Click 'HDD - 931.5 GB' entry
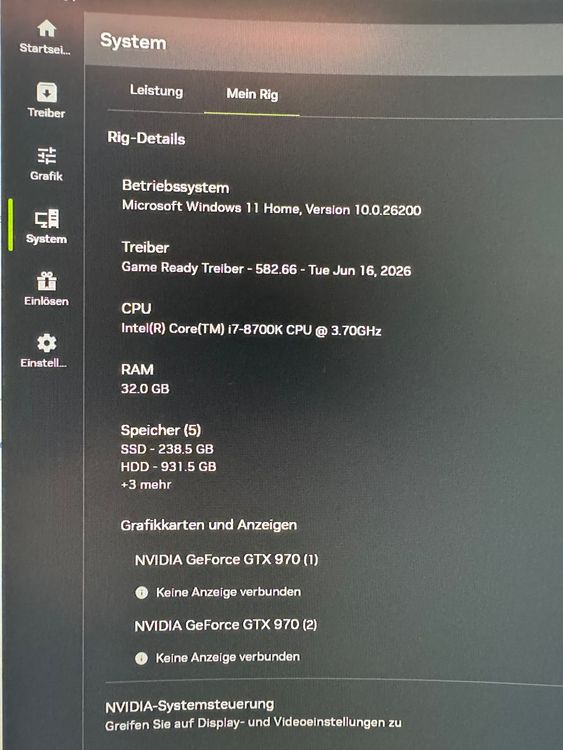The height and width of the screenshot is (750, 563). coord(168,466)
